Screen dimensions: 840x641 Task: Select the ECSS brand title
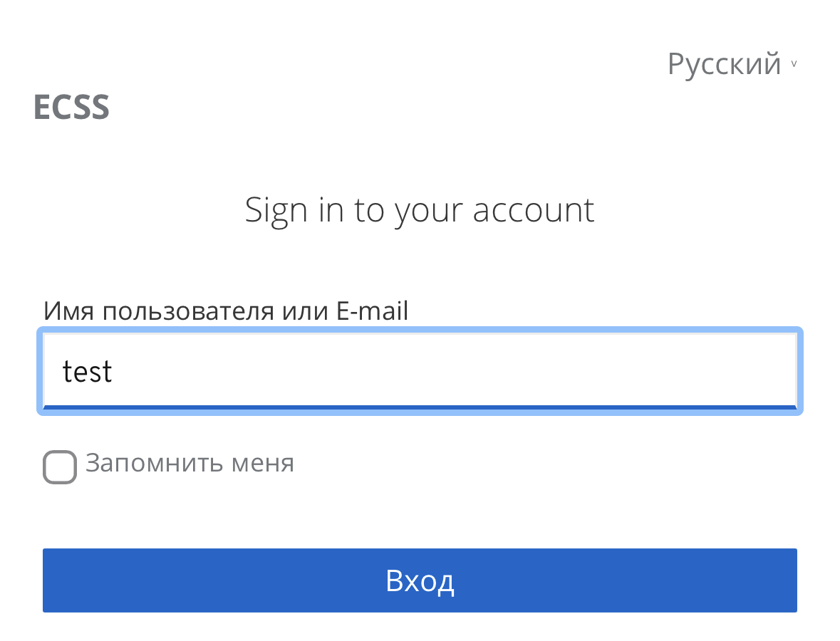(71, 108)
